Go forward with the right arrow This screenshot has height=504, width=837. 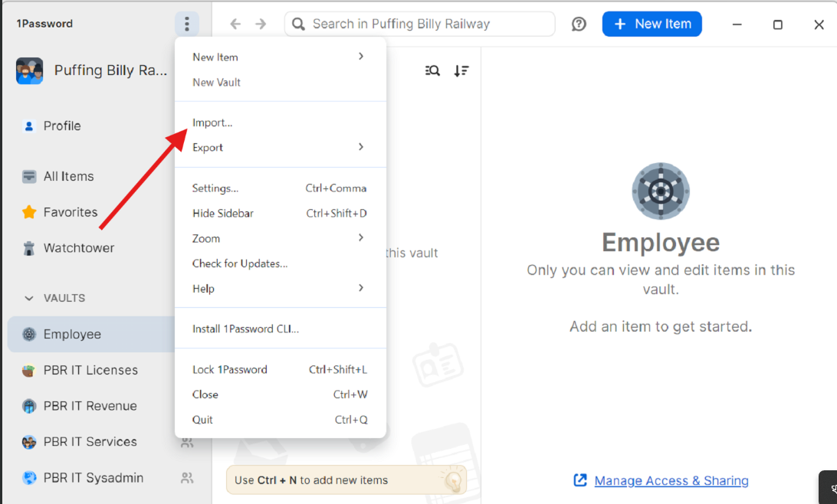[261, 24]
